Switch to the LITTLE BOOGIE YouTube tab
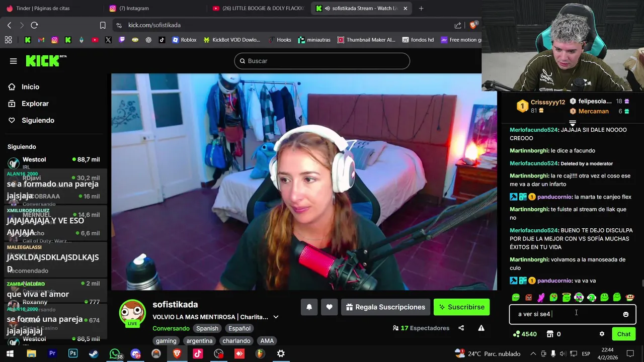The width and height of the screenshot is (644, 362). point(259,8)
